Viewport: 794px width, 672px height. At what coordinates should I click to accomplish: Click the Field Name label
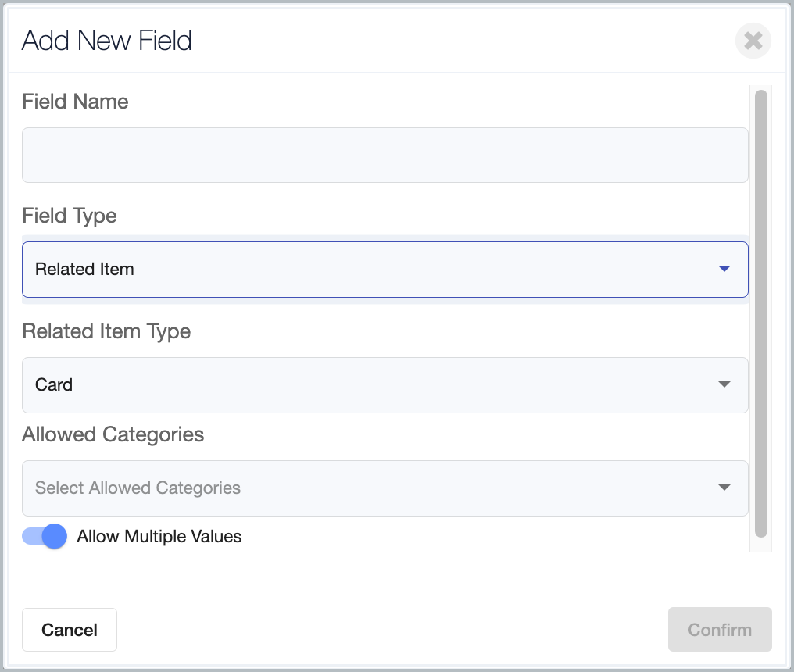(75, 102)
